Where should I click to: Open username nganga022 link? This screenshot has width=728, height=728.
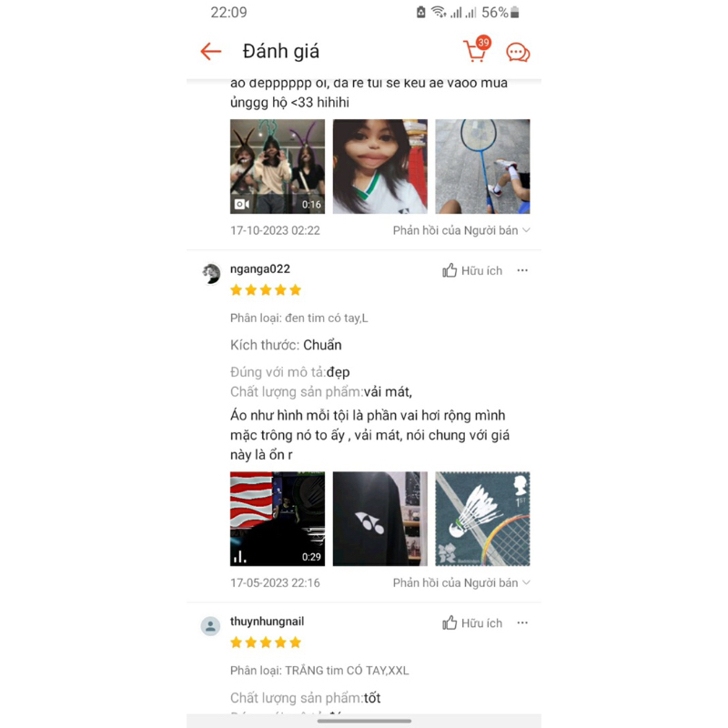click(x=260, y=269)
